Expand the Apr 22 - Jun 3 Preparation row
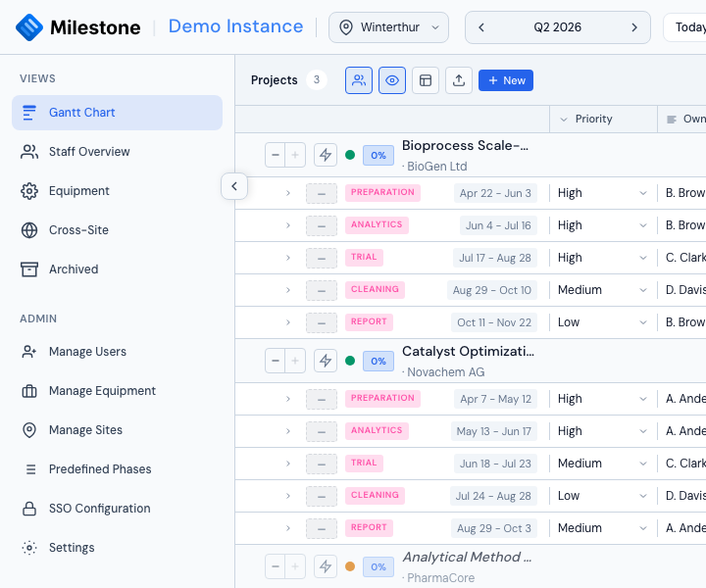706x588 pixels. pos(288,193)
